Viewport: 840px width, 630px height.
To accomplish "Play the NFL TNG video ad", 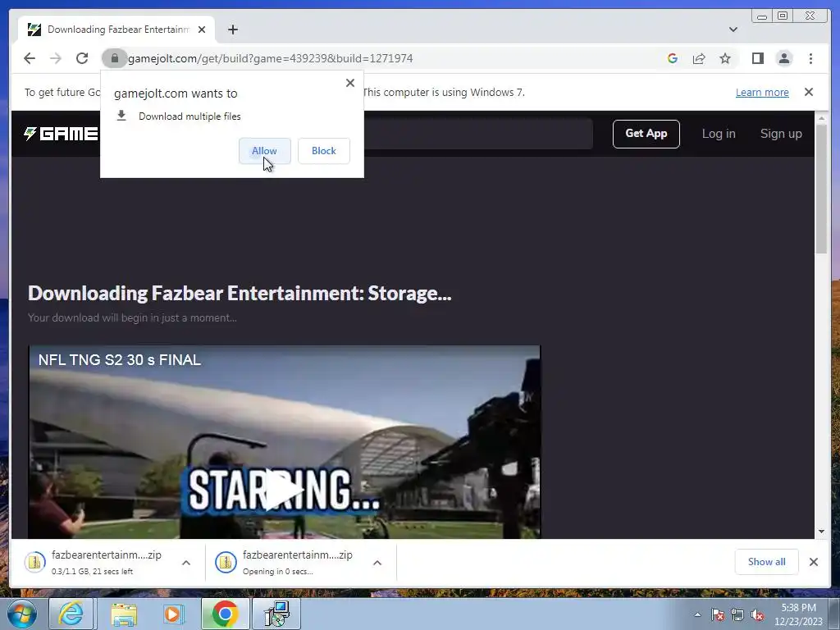I will (283, 489).
